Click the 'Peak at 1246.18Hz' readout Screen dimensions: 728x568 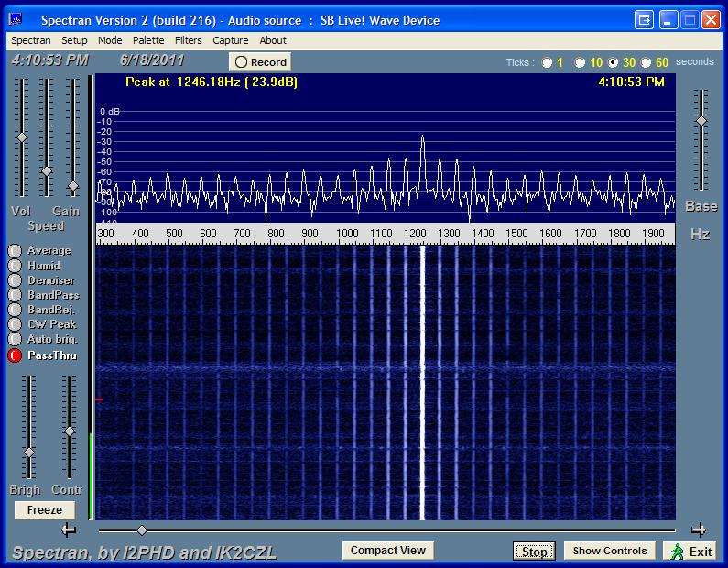coord(212,82)
